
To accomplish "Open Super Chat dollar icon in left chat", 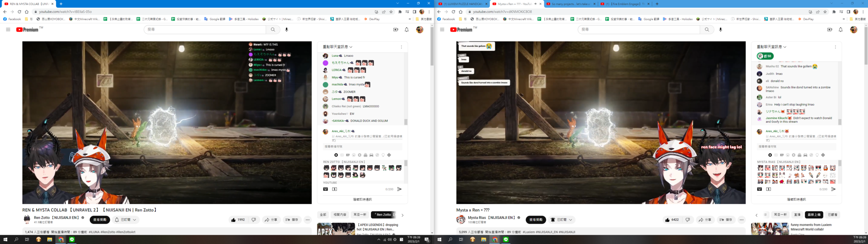I will coord(334,189).
